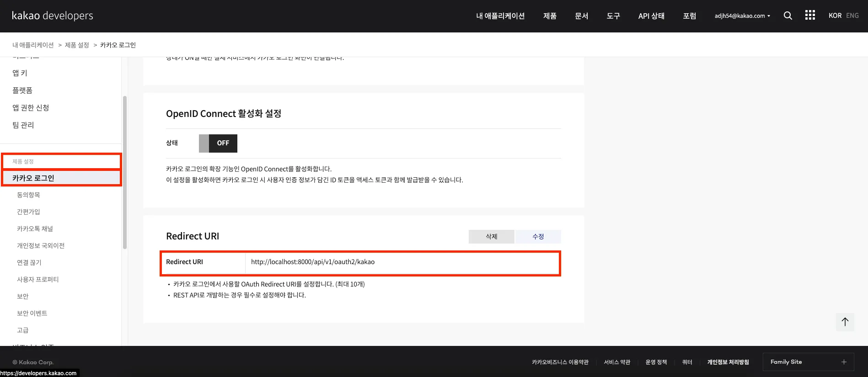This screenshot has height=377, width=868.
Task: Open the adjh54@kakao.com account dropdown
Action: 742,16
